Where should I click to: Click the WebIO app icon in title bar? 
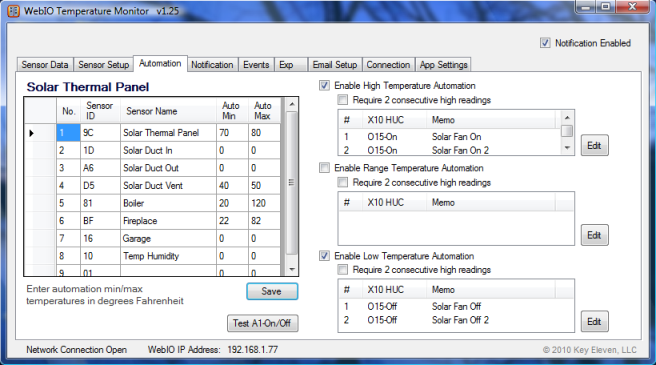point(13,11)
